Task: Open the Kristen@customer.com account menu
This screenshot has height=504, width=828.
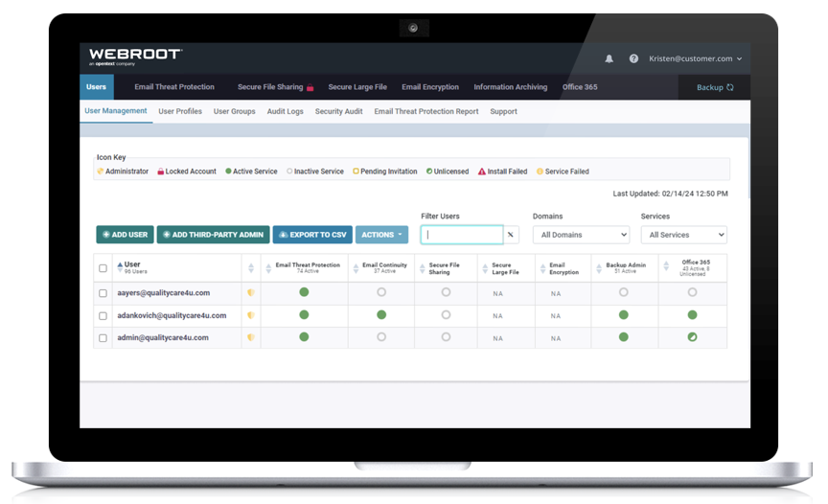Action: (696, 58)
